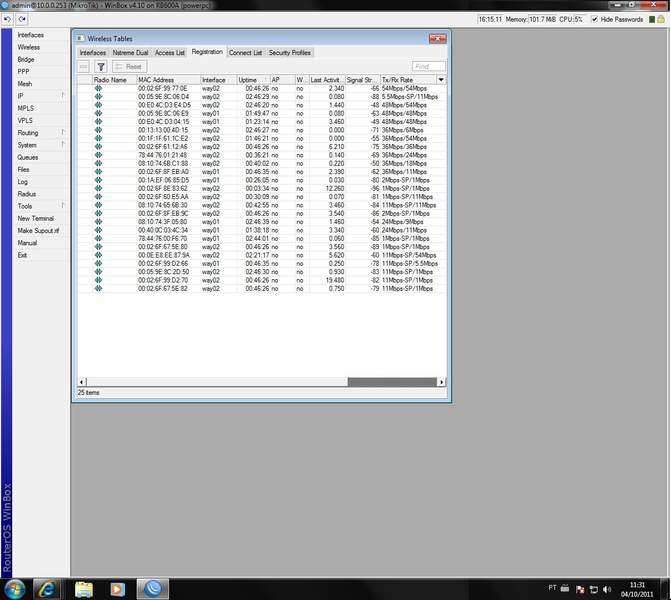
Task: Open Log in the sidebar menu
Action: pyautogui.click(x=22, y=182)
